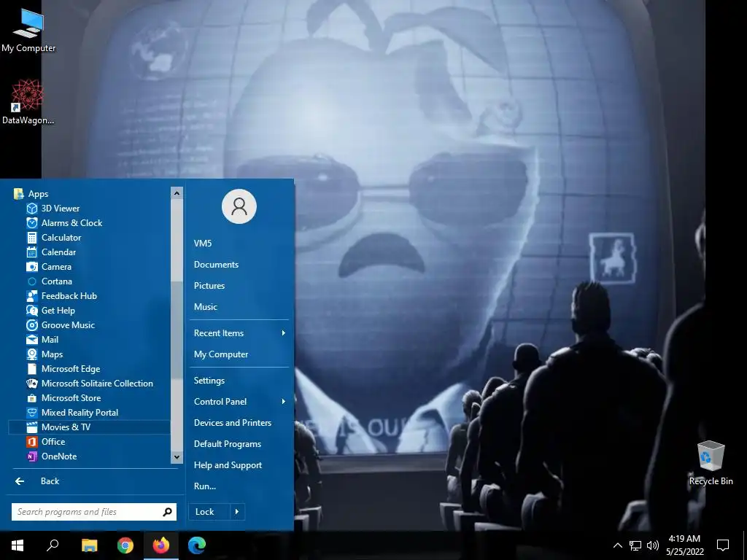The width and height of the screenshot is (747, 560).
Task: Launch the Groove Music icon
Action: [32, 325]
